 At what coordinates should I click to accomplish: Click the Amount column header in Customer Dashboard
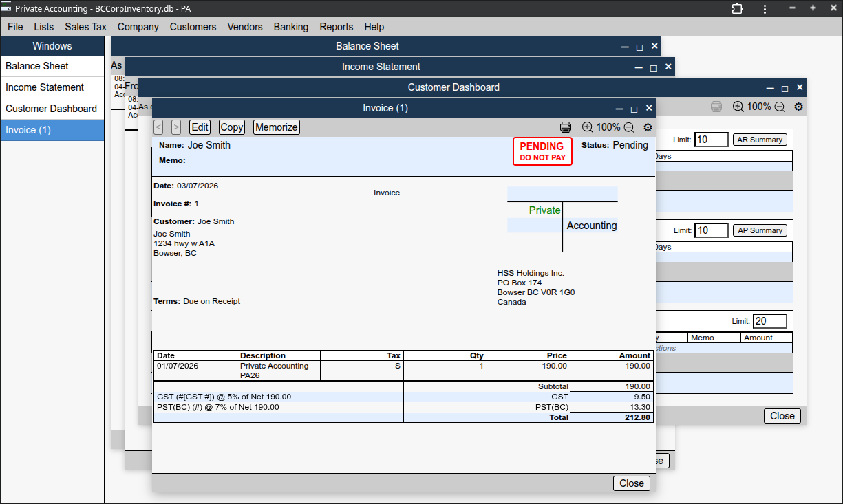pos(767,338)
